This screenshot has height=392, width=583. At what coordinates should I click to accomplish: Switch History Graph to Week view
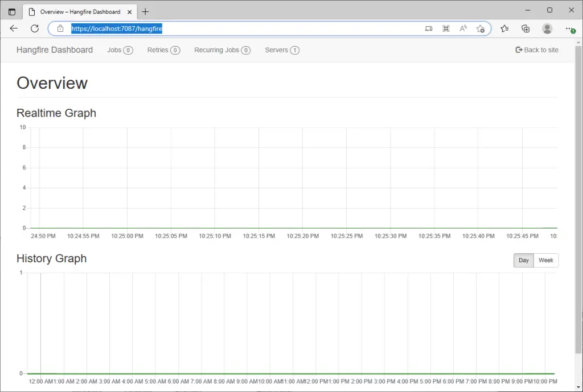coord(546,260)
